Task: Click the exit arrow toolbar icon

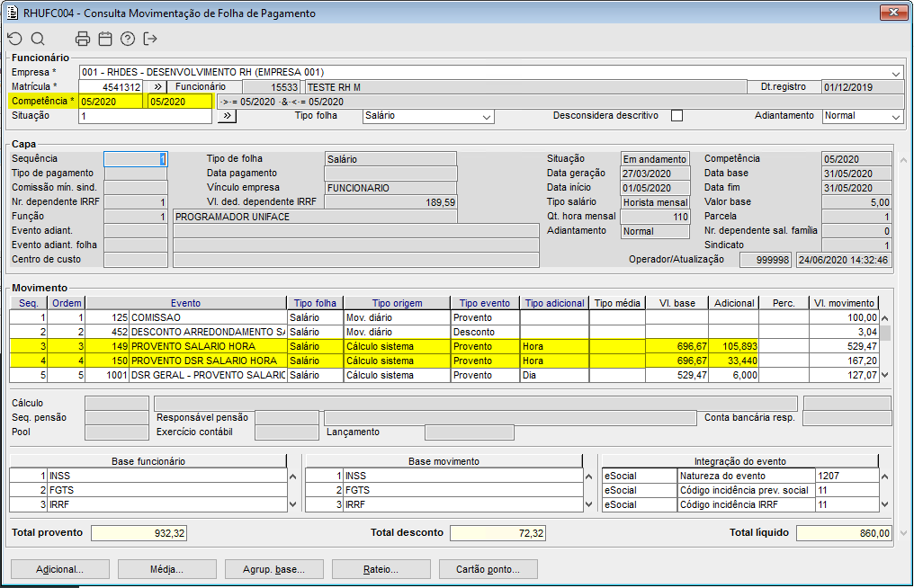Action: point(150,39)
